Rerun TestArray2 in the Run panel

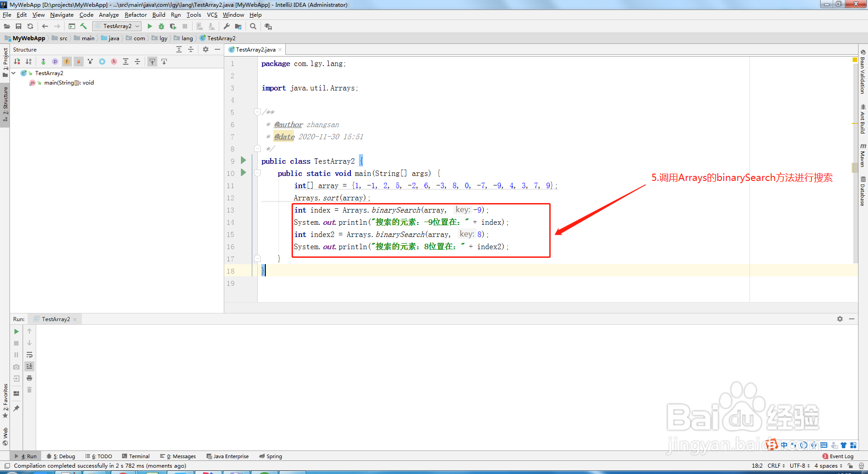(16, 332)
